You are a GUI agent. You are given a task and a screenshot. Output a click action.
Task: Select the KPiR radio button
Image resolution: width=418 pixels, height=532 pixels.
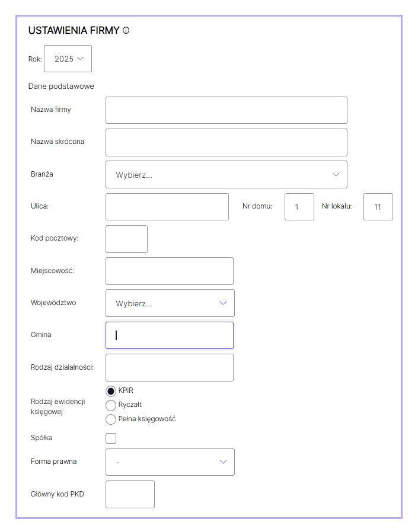click(111, 391)
